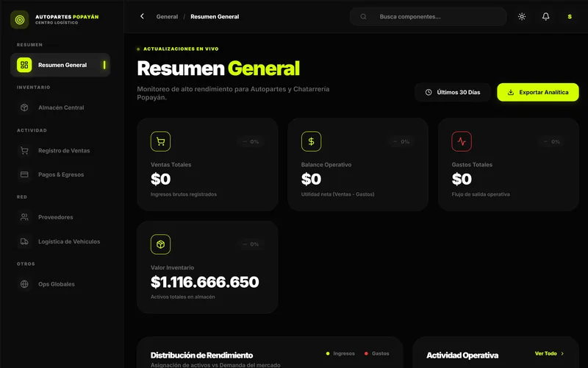Click Ver Todo in Actividad Operativa
This screenshot has width=588, height=368.
545,353
